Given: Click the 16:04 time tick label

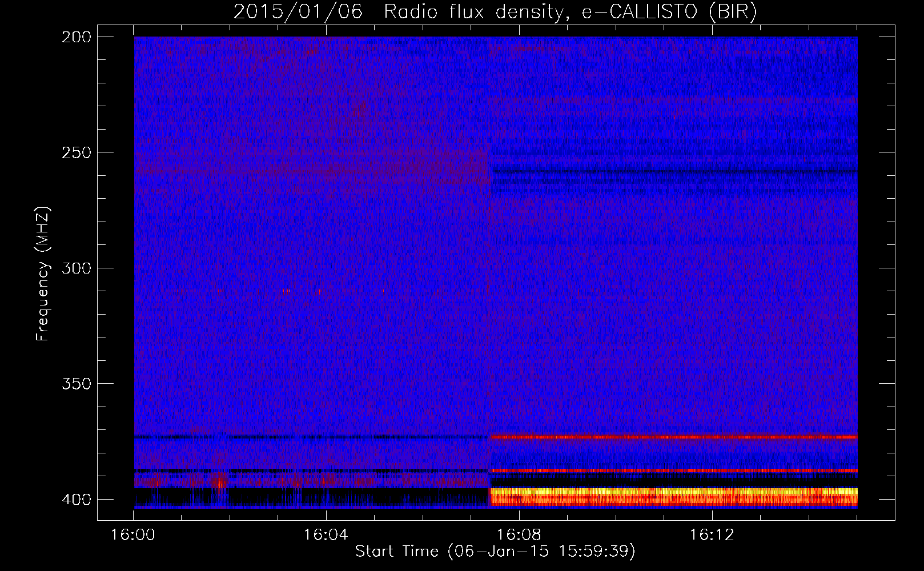Looking at the screenshot, I should [x=326, y=535].
